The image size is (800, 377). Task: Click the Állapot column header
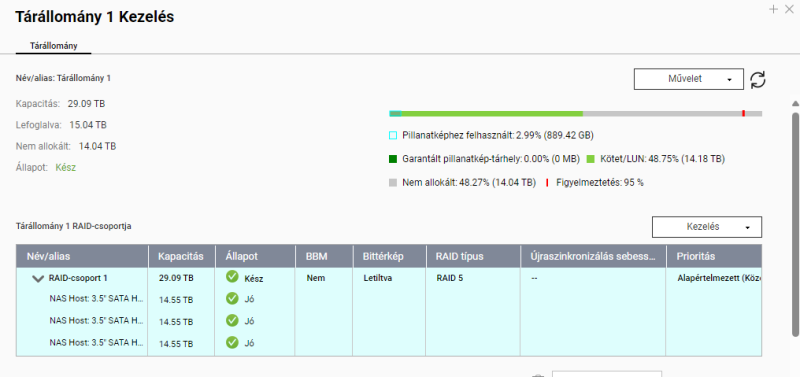(256, 257)
